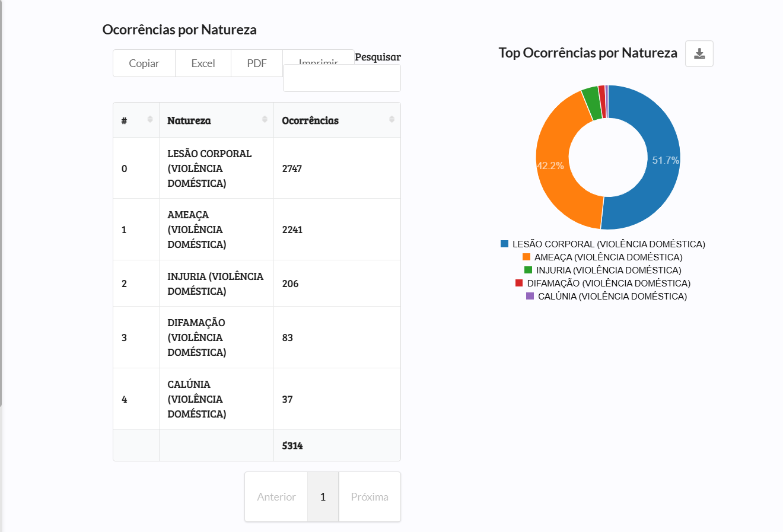Go to Próxima page
The image size is (783, 532).
(x=370, y=497)
